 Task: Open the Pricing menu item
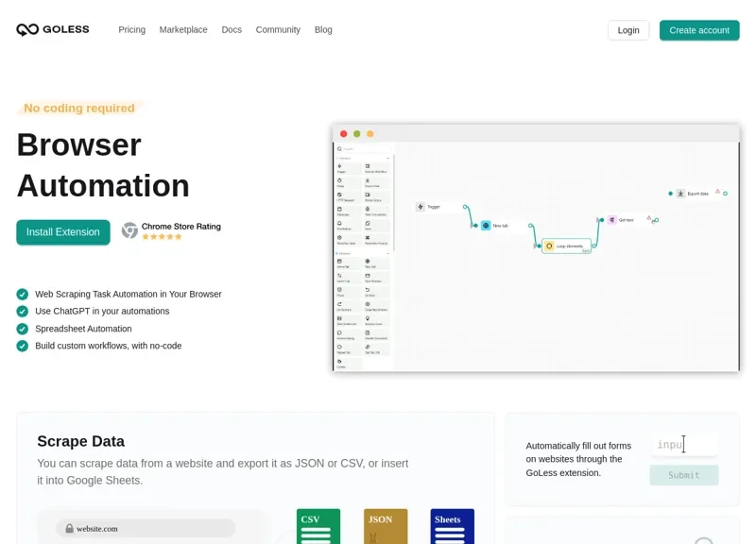131,29
